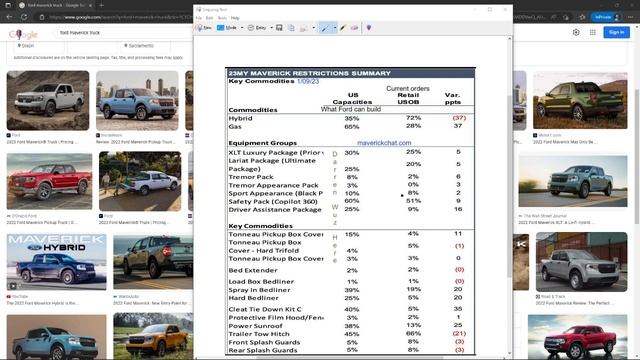Click the InPrivate profile button
This screenshot has height=360, width=640.
[x=607, y=17]
